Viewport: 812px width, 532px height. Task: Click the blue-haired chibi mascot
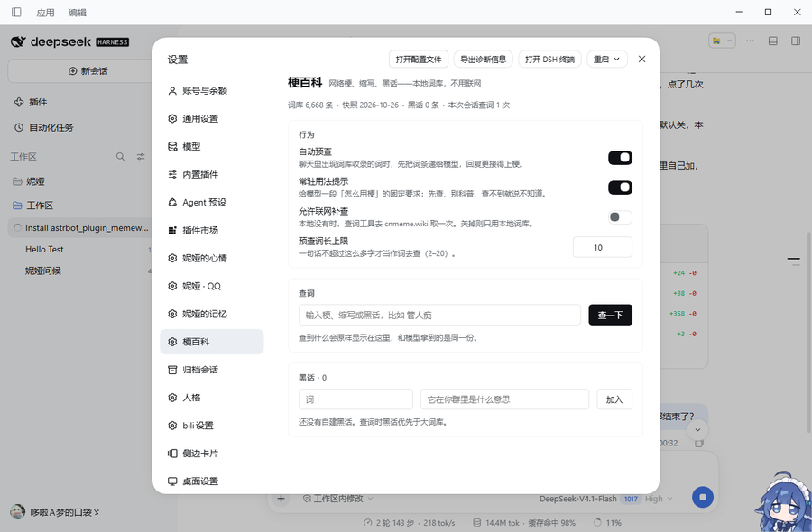784,501
